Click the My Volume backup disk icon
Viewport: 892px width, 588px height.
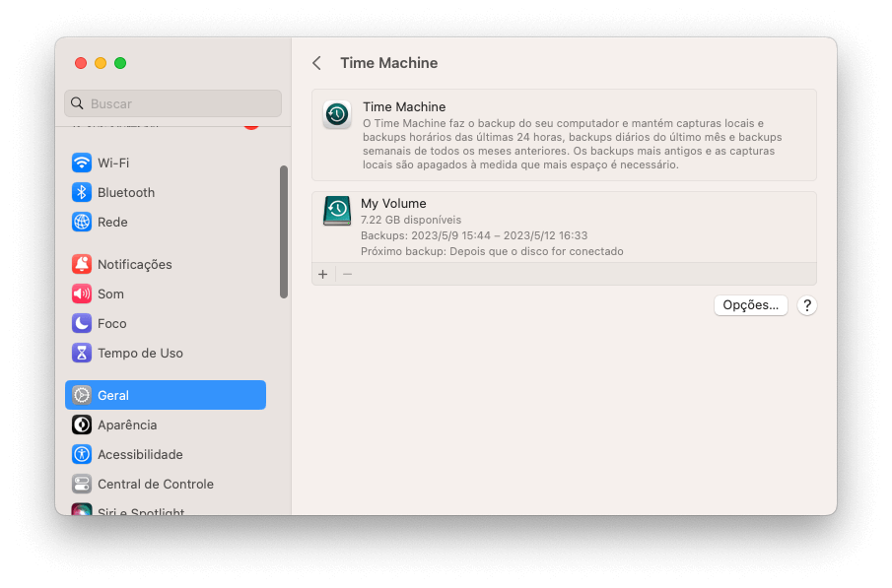point(337,211)
